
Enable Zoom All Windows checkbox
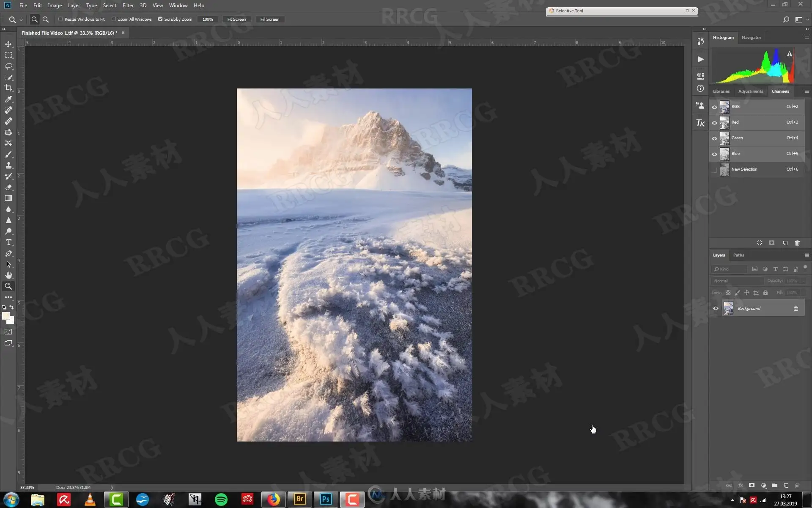(x=114, y=19)
